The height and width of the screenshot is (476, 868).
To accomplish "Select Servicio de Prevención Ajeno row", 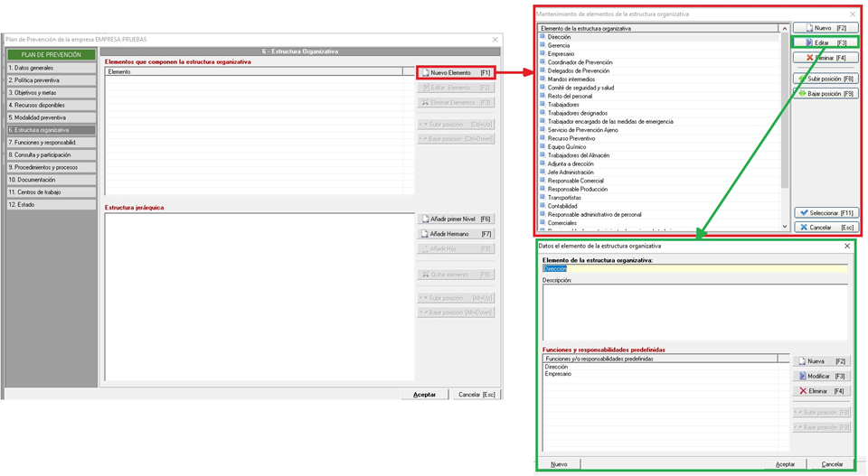I will click(659, 130).
